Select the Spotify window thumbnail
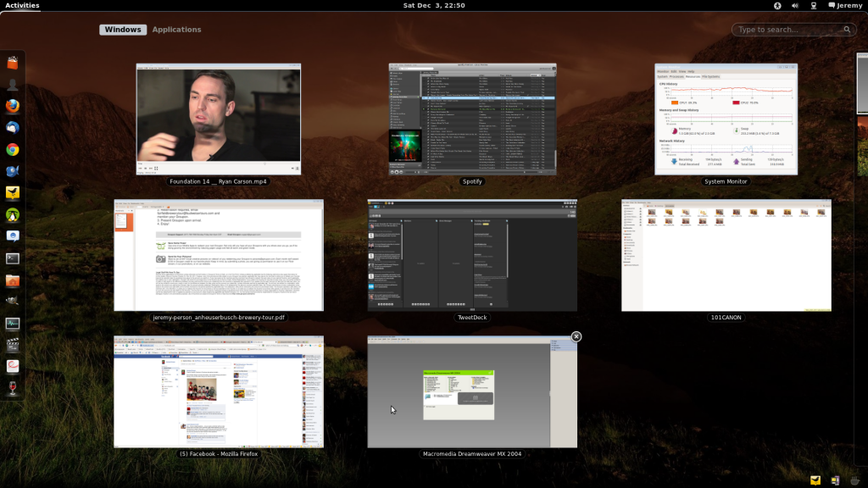The height and width of the screenshot is (488, 868). point(472,119)
